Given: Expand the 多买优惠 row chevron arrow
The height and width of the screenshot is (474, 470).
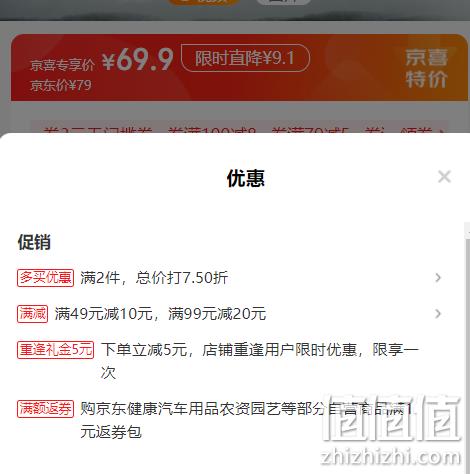Looking at the screenshot, I should coord(438,278).
